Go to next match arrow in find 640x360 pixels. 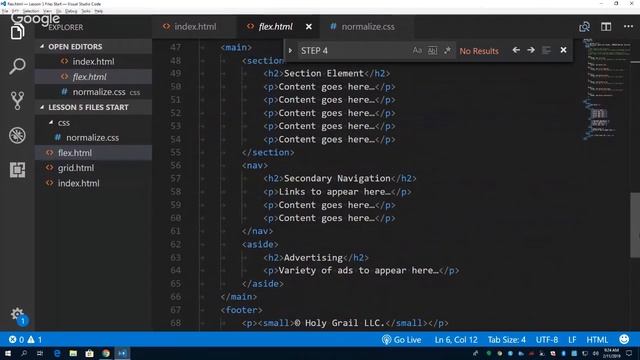531,50
